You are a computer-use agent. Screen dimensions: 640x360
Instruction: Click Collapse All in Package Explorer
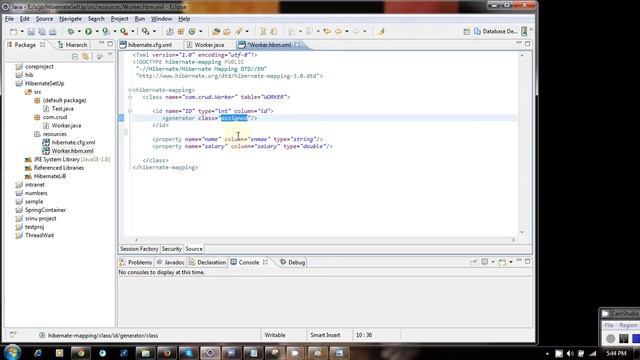[x=75, y=57]
